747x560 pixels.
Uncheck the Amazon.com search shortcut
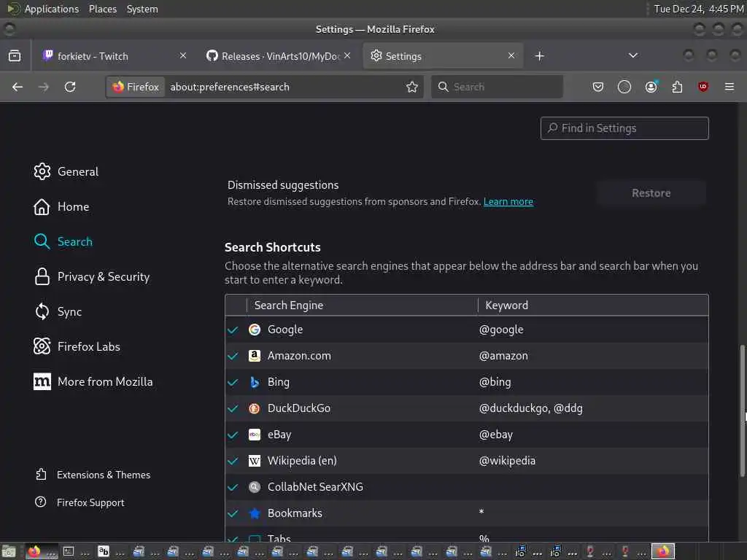click(x=233, y=356)
